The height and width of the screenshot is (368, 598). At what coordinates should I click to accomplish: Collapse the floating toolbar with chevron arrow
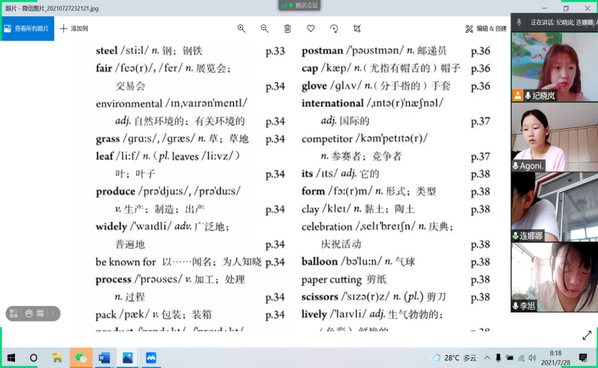tap(53, 313)
